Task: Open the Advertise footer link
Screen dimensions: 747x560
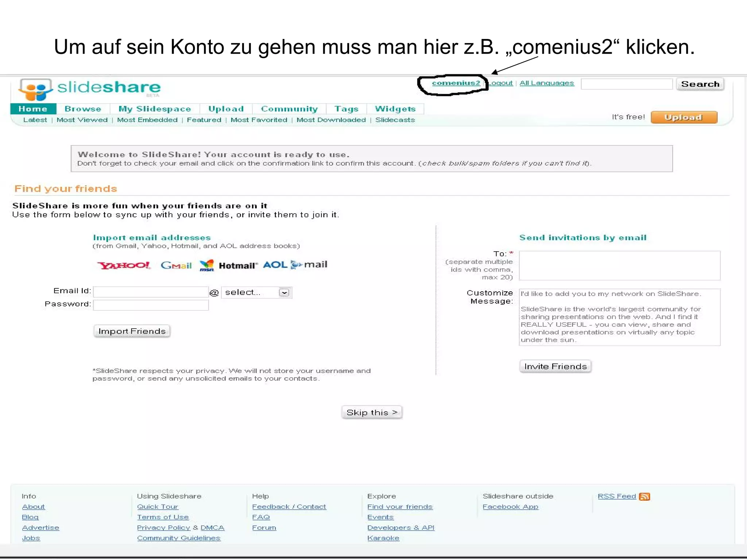Action: pyautogui.click(x=40, y=528)
